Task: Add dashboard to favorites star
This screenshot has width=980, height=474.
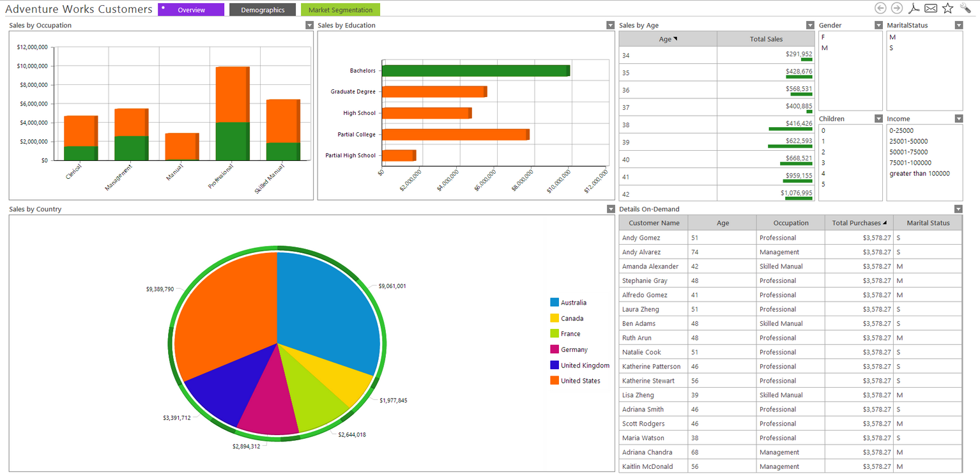Action: (947, 8)
